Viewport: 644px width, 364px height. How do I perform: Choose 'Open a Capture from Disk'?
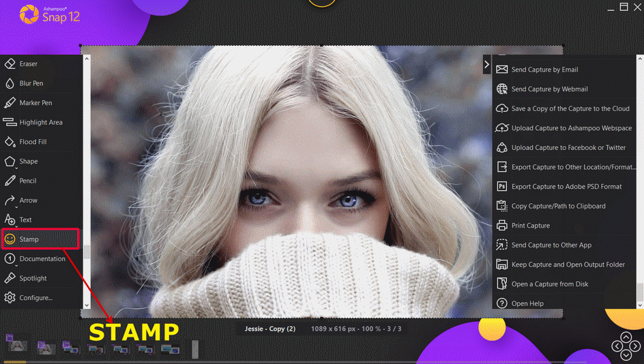pos(550,284)
